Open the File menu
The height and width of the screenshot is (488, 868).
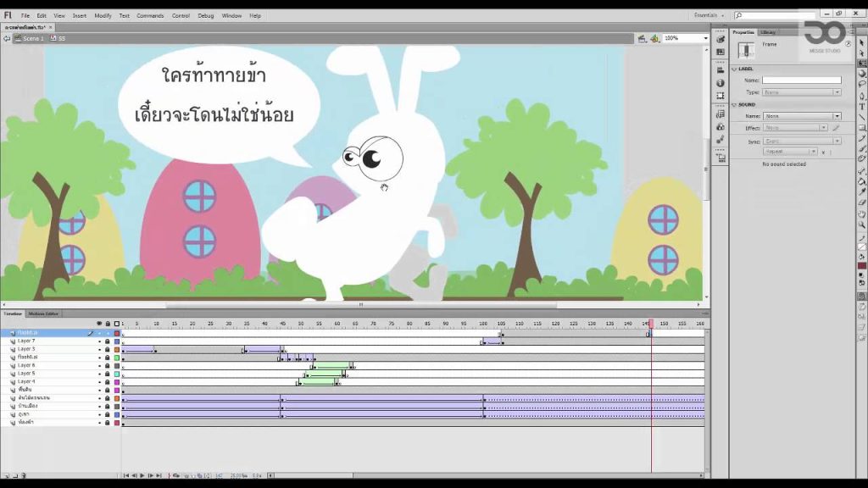point(25,16)
